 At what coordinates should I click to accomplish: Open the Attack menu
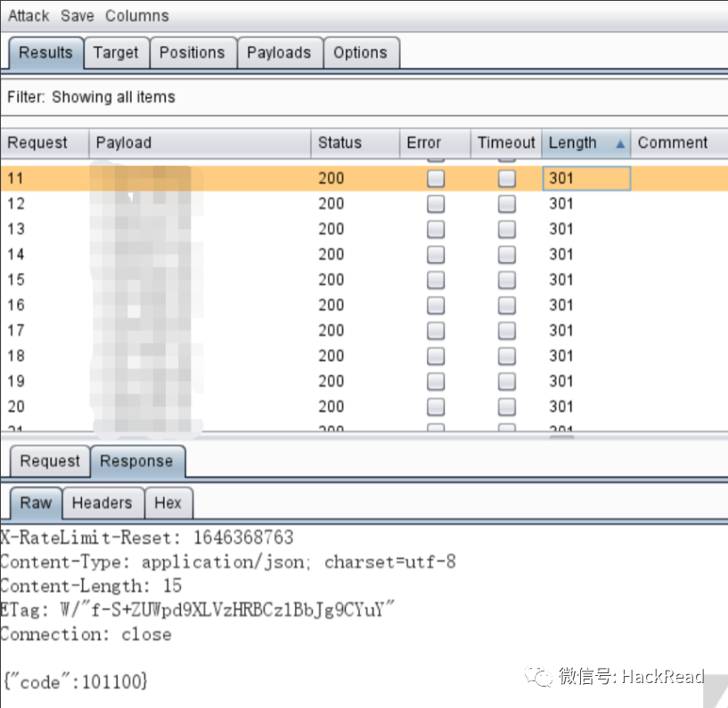28,15
